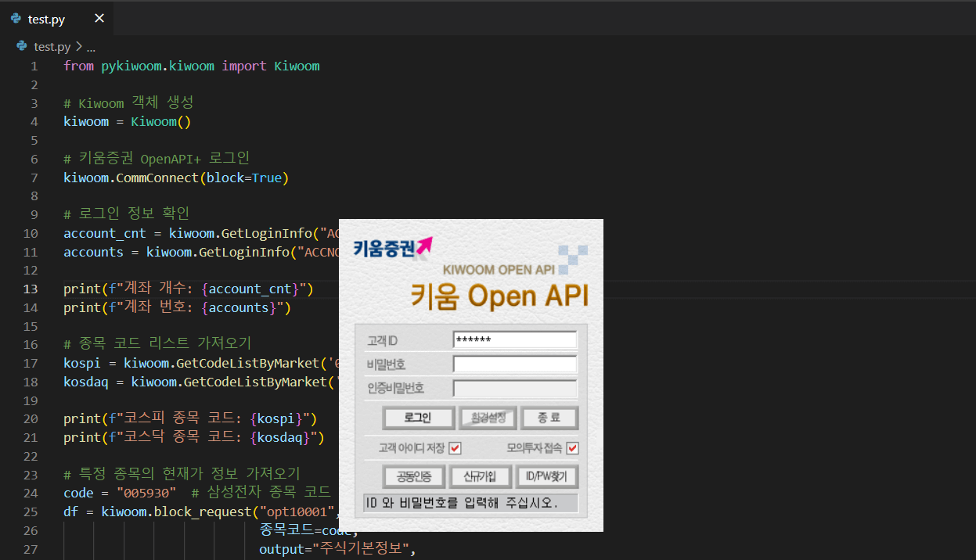Click the code 'kiwoom = Kiwoom()'
The width and height of the screenshot is (976, 560).
click(x=128, y=122)
